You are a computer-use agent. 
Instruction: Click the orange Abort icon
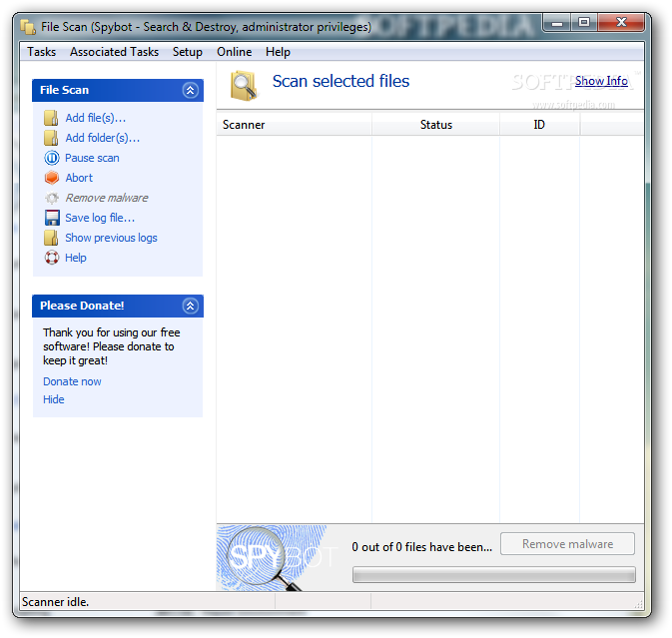coord(52,178)
